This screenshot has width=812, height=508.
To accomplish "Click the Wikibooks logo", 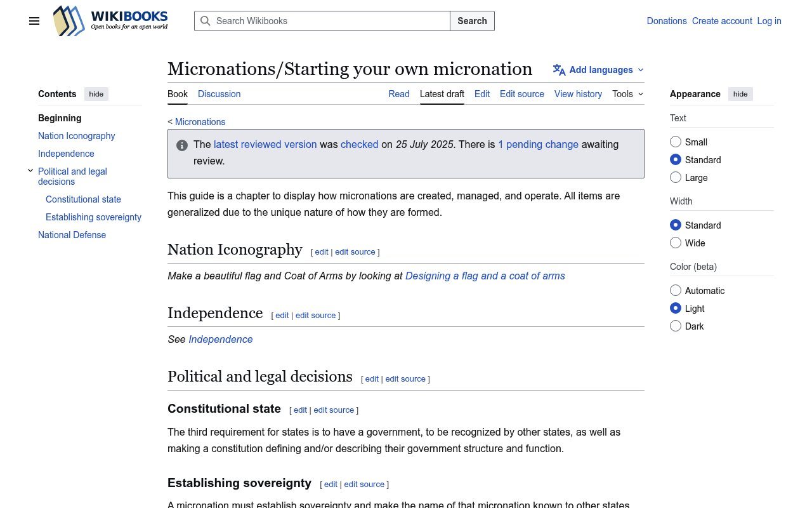I will coord(110,21).
